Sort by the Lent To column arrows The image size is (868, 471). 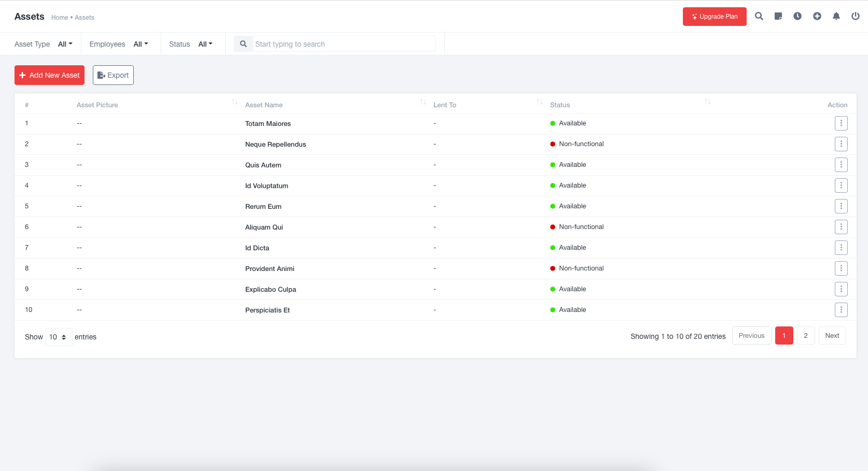pos(540,102)
